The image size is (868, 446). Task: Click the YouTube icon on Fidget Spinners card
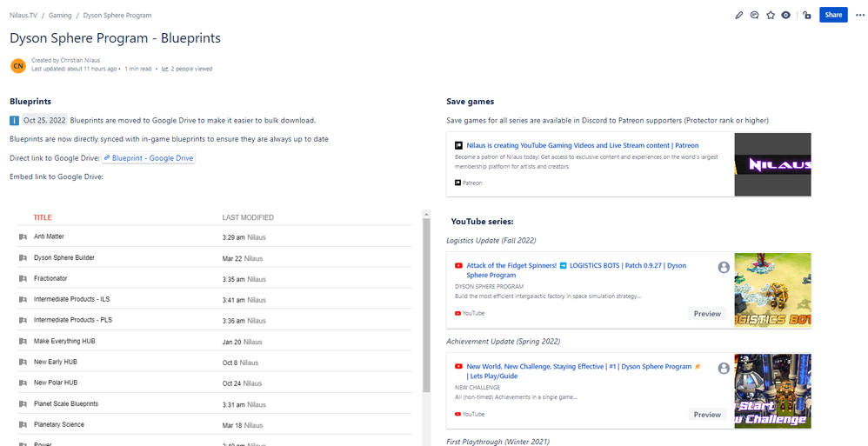tap(458, 266)
